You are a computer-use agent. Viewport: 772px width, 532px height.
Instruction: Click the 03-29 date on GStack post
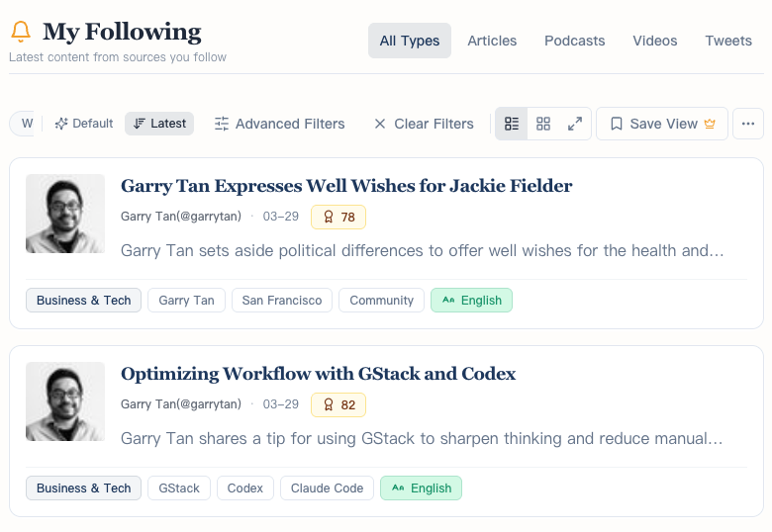pyautogui.click(x=281, y=404)
